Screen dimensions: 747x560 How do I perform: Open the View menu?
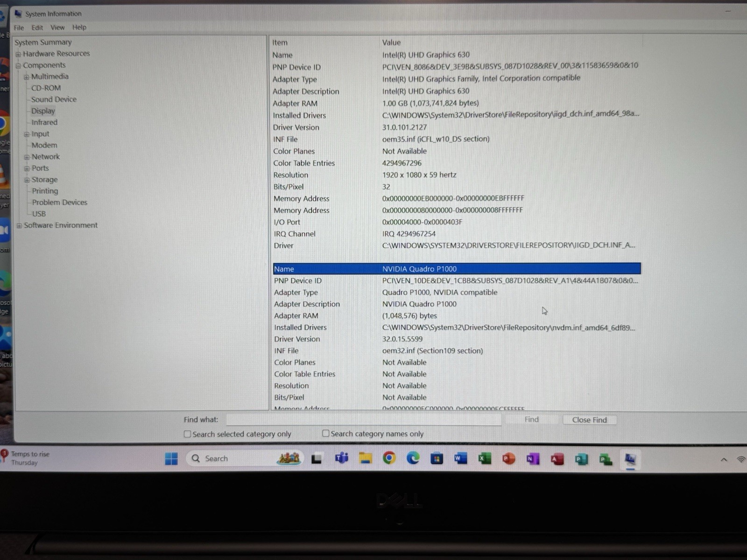pyautogui.click(x=57, y=28)
